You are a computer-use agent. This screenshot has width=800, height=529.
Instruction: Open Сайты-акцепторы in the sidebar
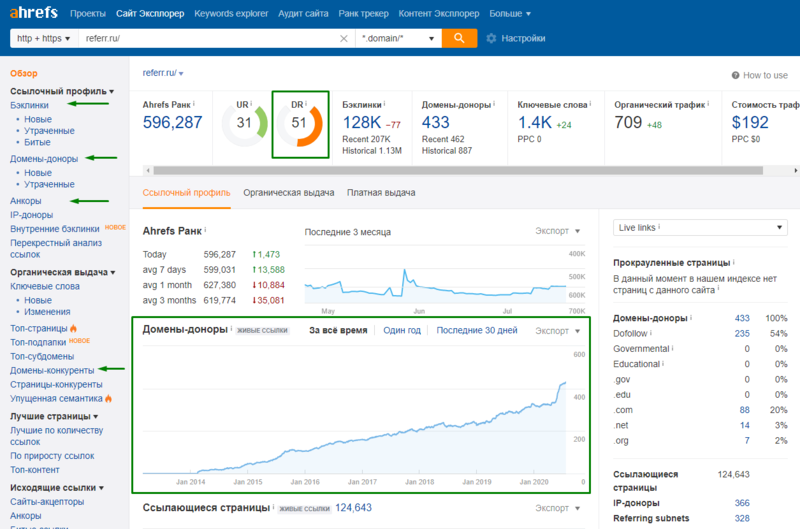tap(47, 502)
